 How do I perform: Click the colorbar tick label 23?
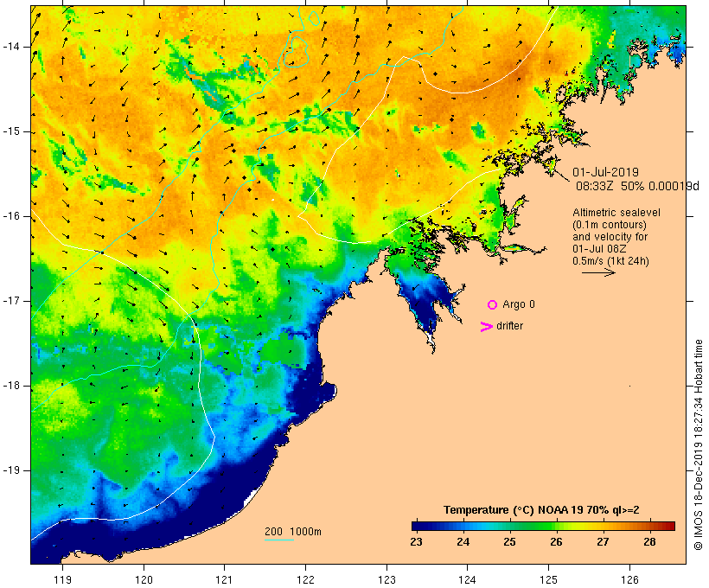(416, 542)
